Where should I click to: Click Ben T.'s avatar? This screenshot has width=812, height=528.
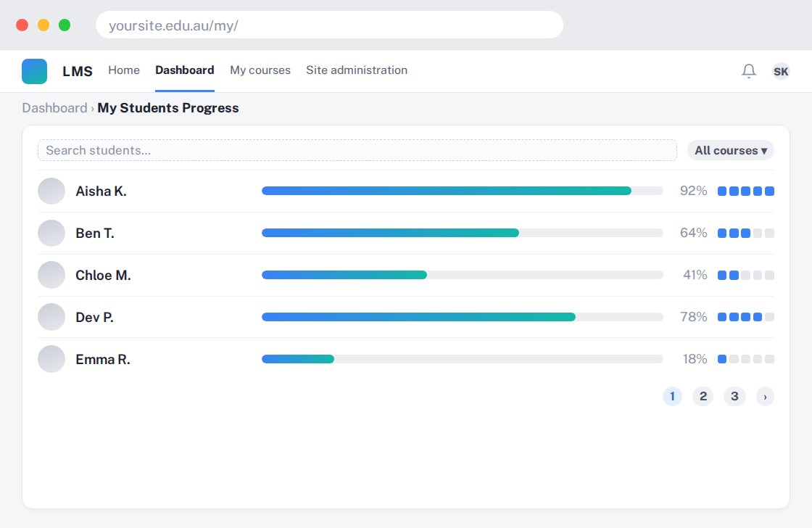51,233
